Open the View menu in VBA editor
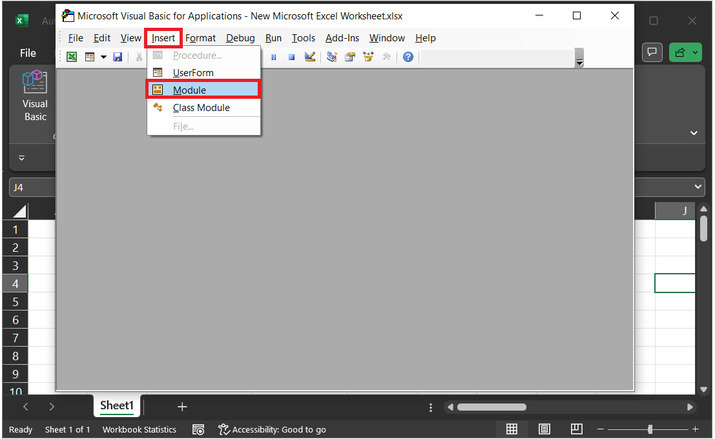Image resolution: width=715 pixels, height=439 pixels. click(130, 38)
